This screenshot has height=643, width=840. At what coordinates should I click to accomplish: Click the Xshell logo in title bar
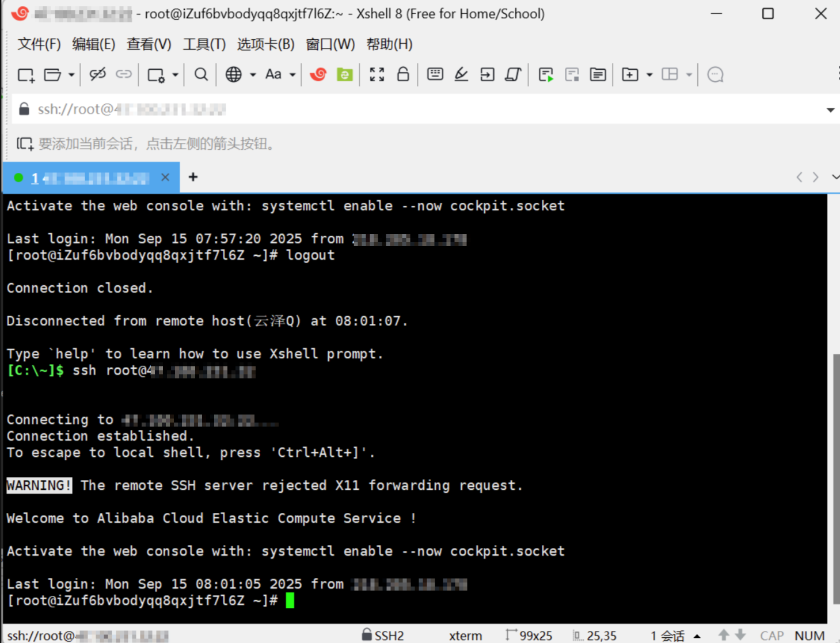point(20,13)
